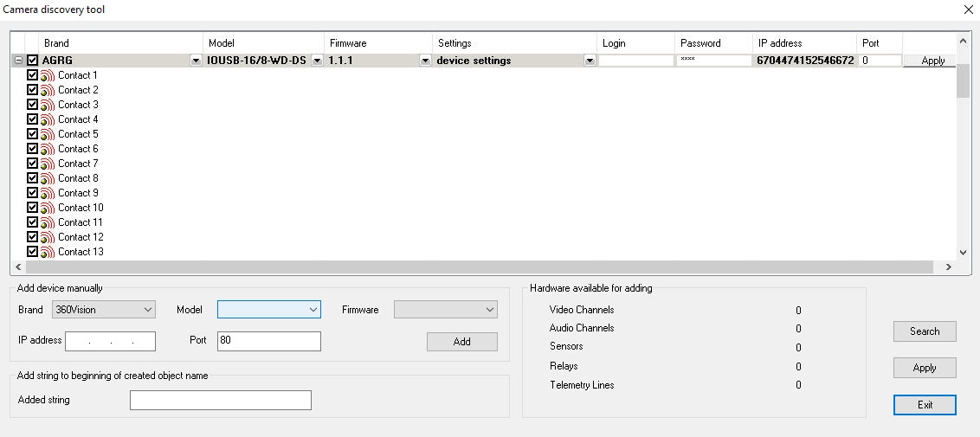Open the device settings dropdown arrow
980x437 pixels.
click(590, 61)
